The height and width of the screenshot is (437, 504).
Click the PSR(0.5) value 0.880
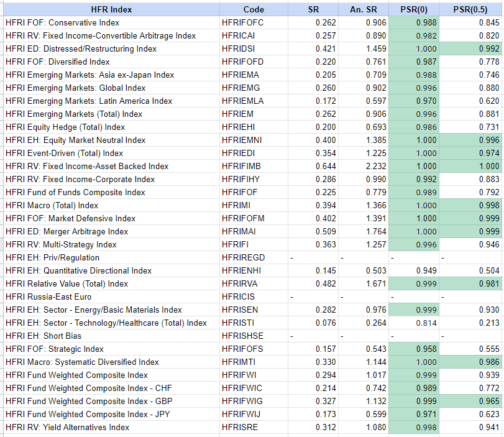coord(470,88)
